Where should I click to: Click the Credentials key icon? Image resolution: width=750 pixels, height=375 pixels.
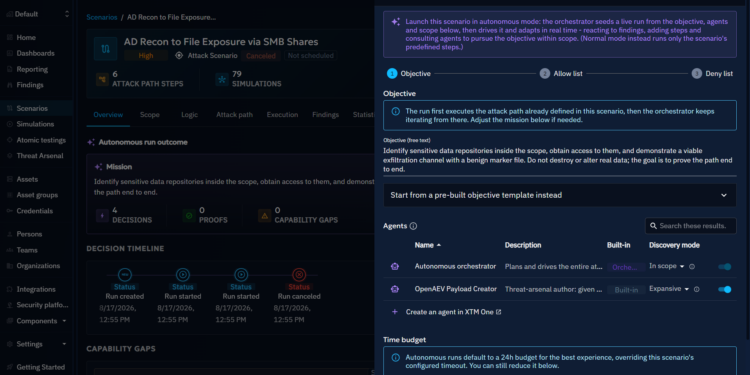(10, 211)
